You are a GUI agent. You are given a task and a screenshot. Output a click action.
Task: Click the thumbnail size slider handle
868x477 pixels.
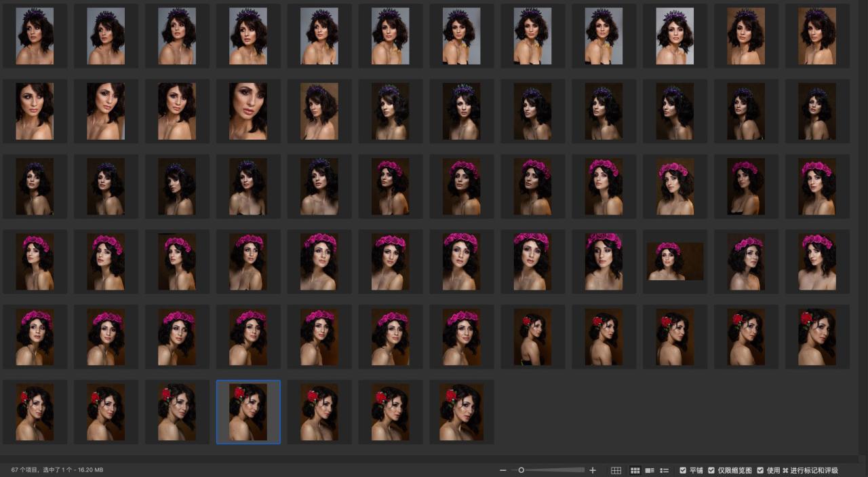[x=521, y=470]
